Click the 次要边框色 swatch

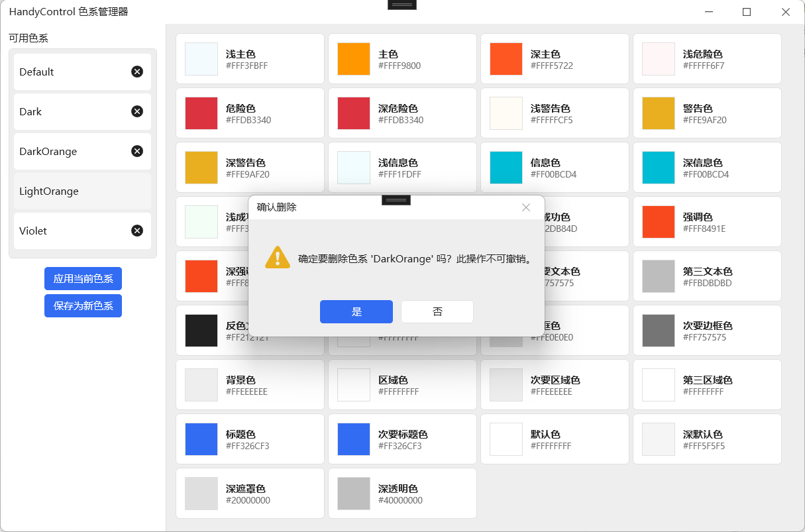click(659, 331)
